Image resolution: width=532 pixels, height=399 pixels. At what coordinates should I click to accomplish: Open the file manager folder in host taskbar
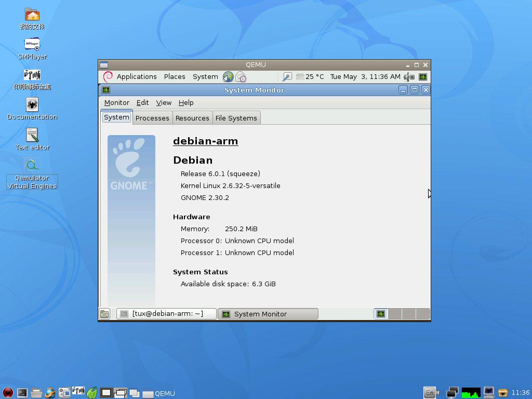pyautogui.click(x=36, y=393)
